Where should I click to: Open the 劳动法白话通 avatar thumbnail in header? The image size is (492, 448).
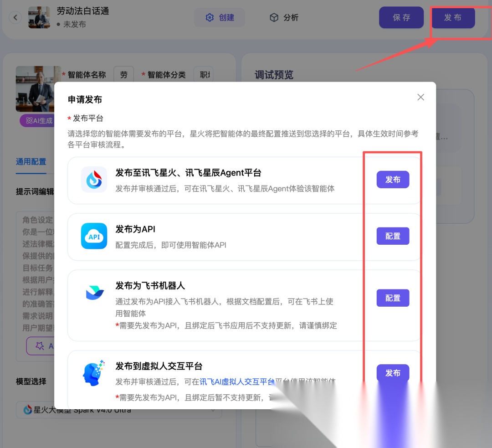[39, 18]
